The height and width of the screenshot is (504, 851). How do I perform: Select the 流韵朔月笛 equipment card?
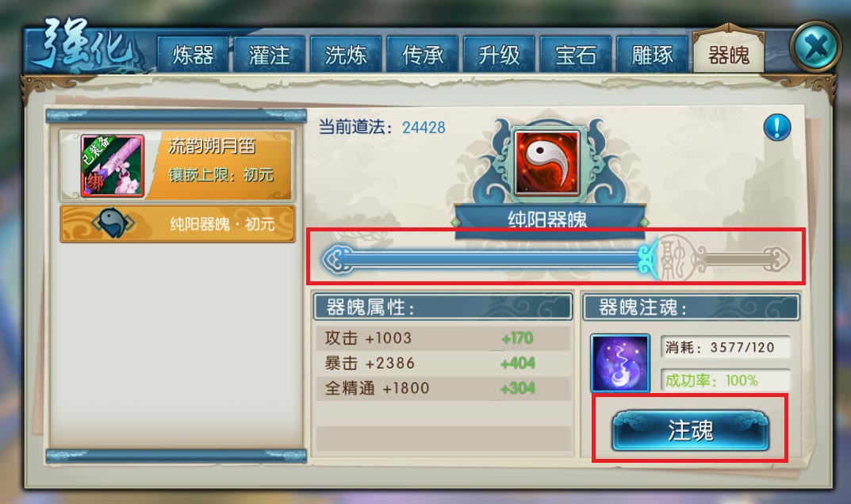point(177,165)
